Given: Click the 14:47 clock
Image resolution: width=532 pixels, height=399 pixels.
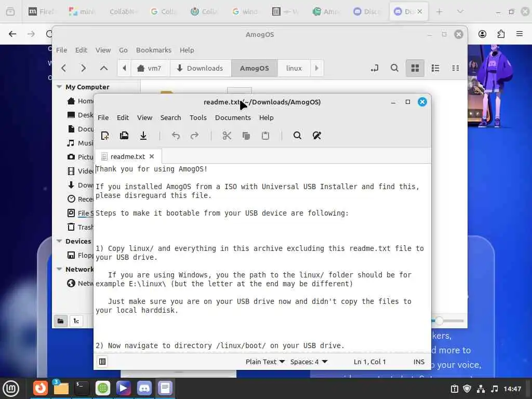Looking at the screenshot, I should point(512,389).
